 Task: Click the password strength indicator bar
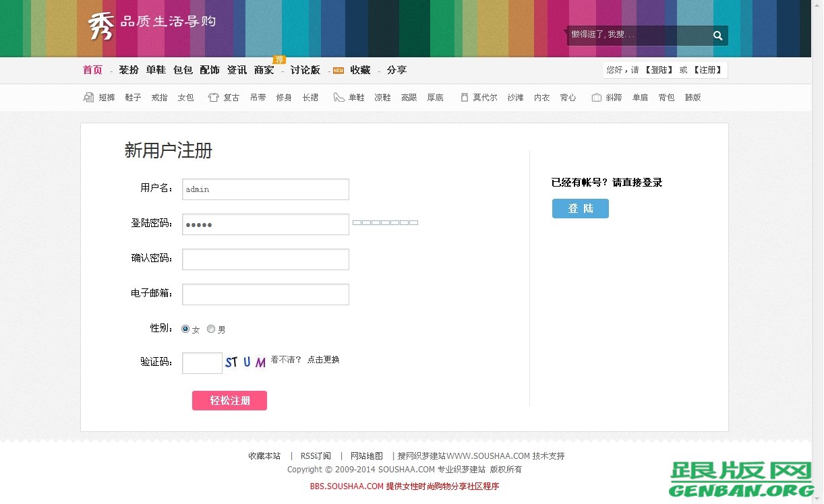pyautogui.click(x=385, y=222)
